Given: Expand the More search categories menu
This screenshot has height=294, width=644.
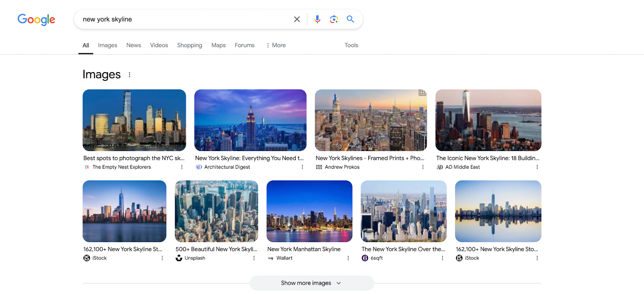Looking at the screenshot, I should [x=276, y=46].
